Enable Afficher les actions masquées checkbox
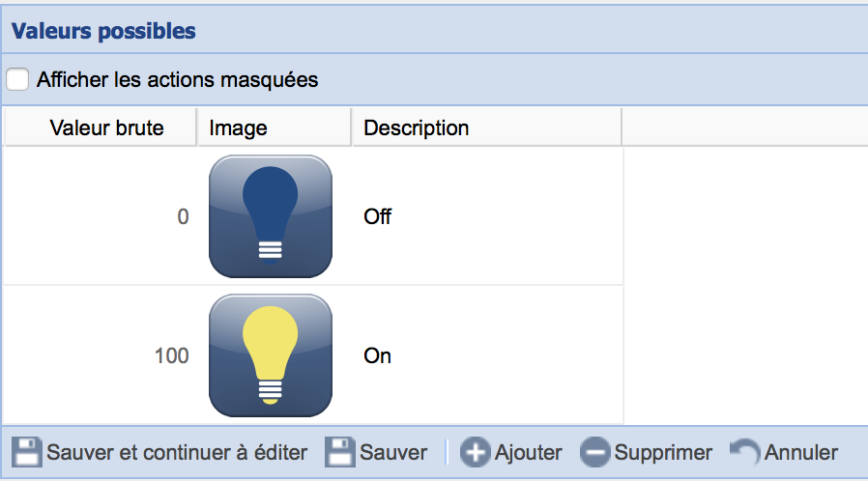This screenshot has height=481, width=868. [18, 79]
